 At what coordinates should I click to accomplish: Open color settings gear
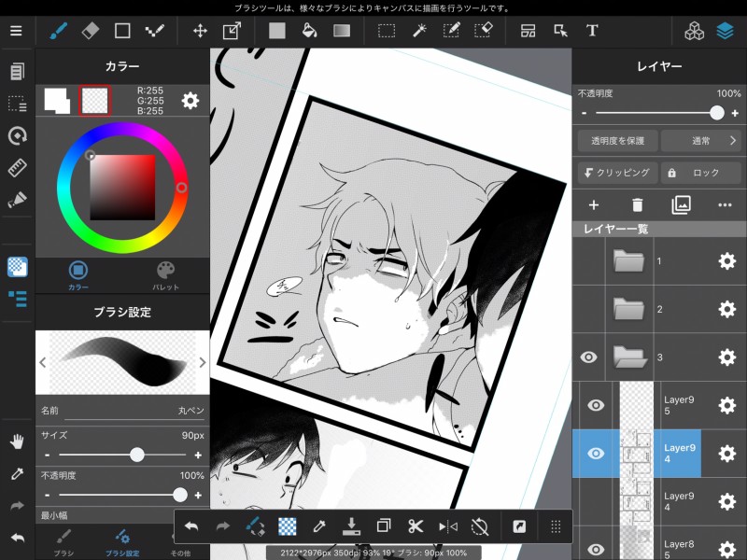190,101
